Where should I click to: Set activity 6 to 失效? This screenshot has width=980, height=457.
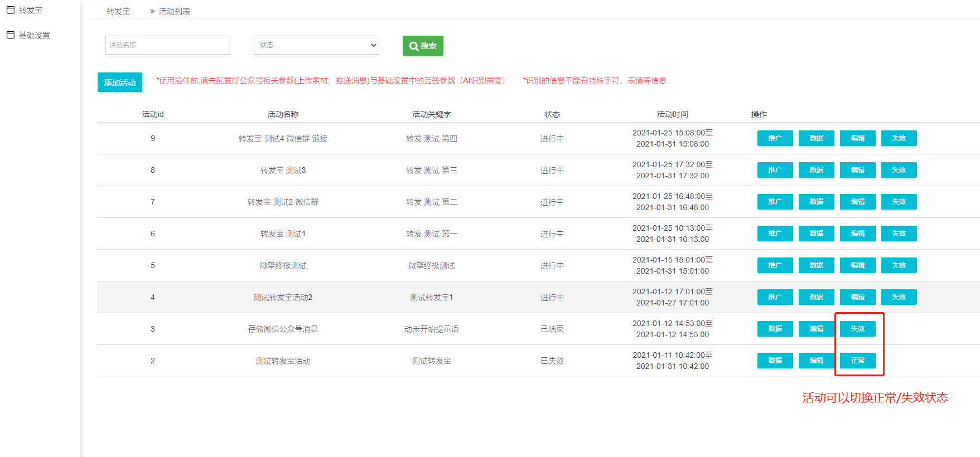[899, 234]
